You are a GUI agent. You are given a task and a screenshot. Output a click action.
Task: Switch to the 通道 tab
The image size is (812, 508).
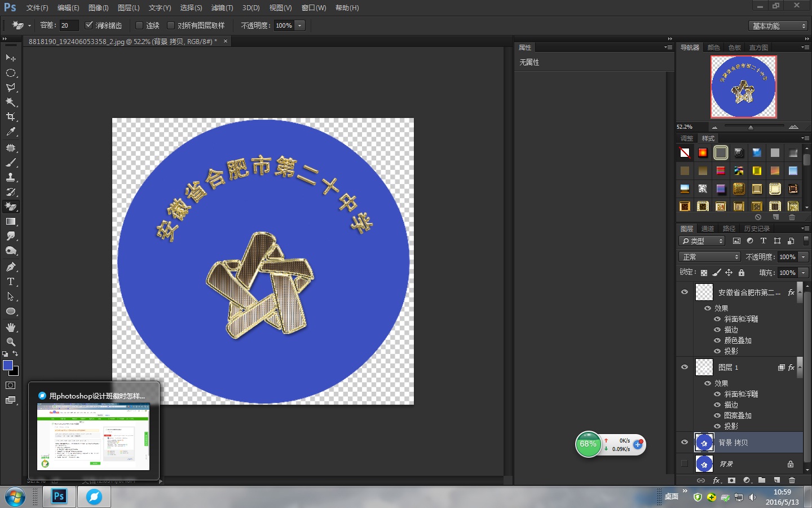point(708,229)
